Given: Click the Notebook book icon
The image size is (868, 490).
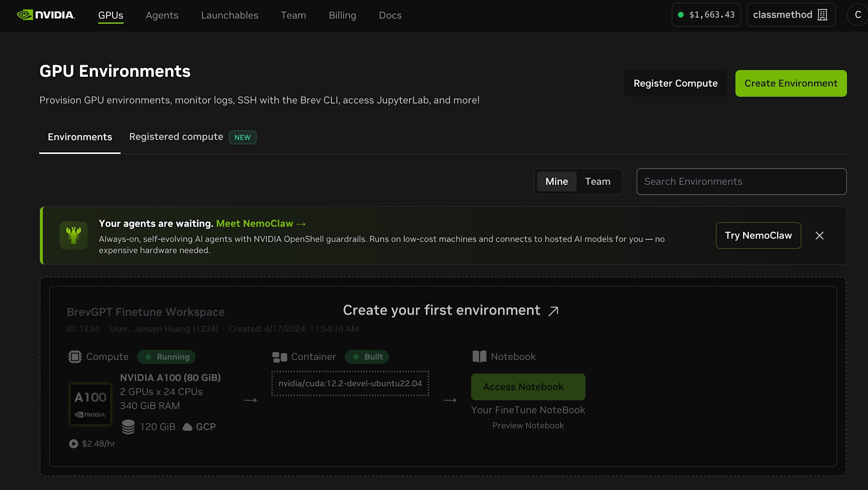Looking at the screenshot, I should click(x=479, y=357).
